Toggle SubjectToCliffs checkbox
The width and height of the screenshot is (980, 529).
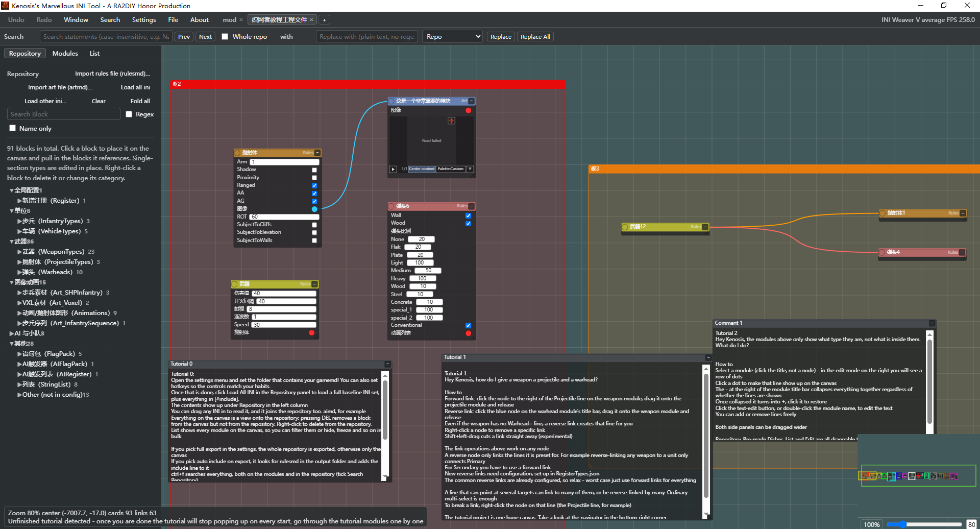click(x=314, y=225)
